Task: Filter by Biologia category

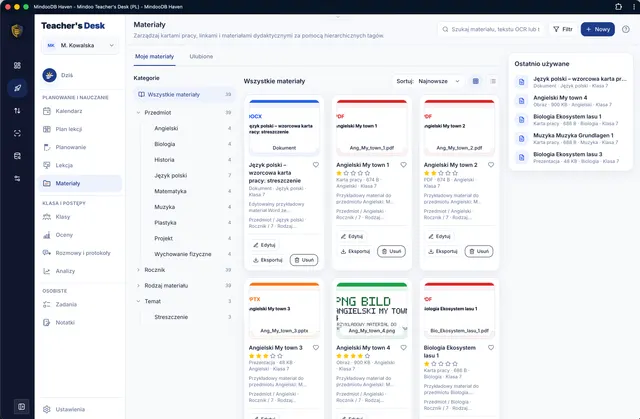Action: coord(187,144)
